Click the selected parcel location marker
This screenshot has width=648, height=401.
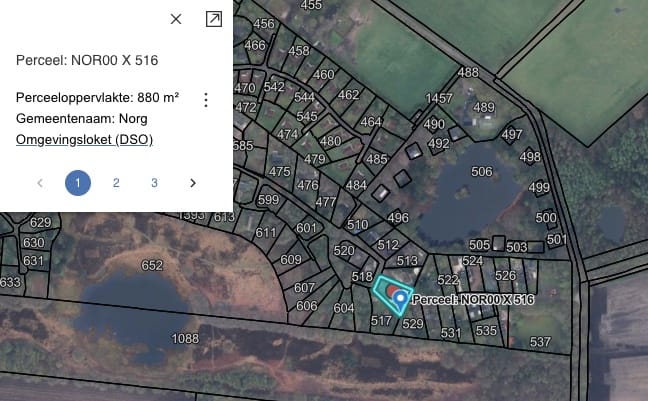point(400,296)
